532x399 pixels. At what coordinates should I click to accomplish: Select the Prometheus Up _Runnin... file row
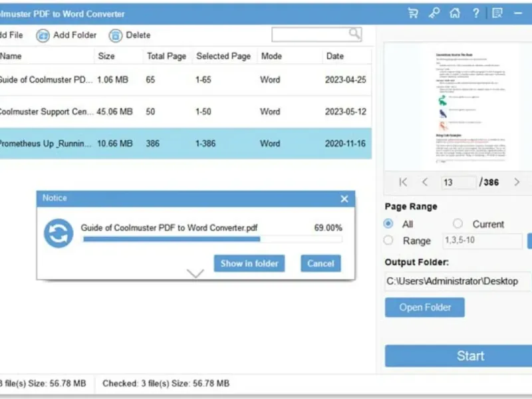(186, 144)
